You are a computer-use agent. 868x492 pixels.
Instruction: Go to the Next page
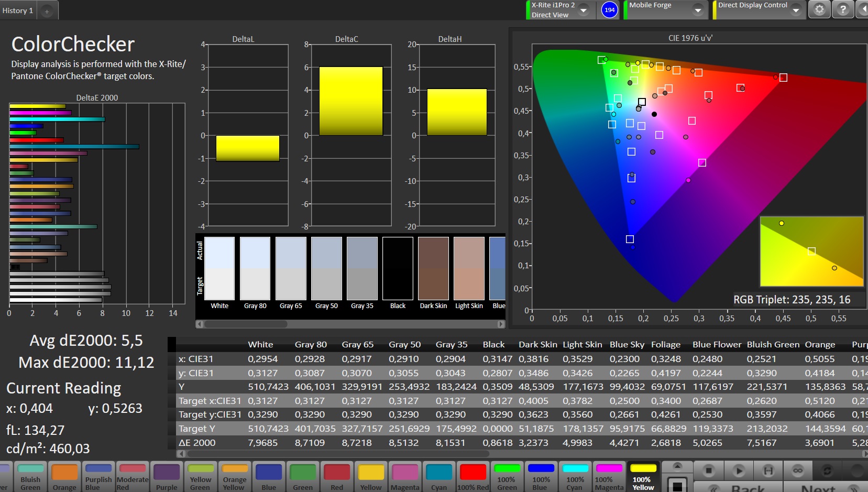tap(825, 487)
